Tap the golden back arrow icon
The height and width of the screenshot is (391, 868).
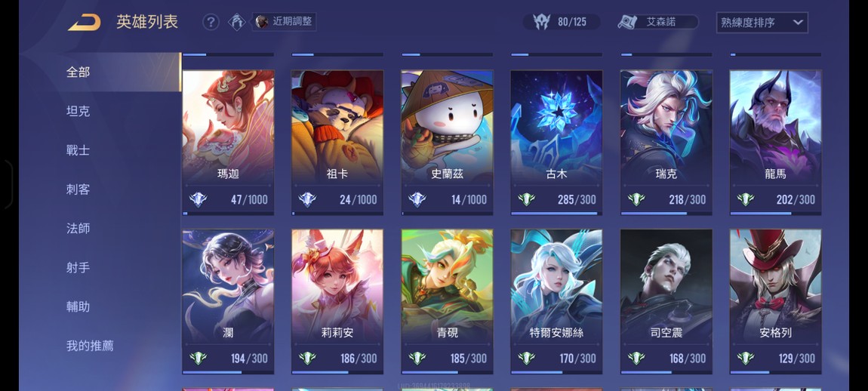coord(84,23)
